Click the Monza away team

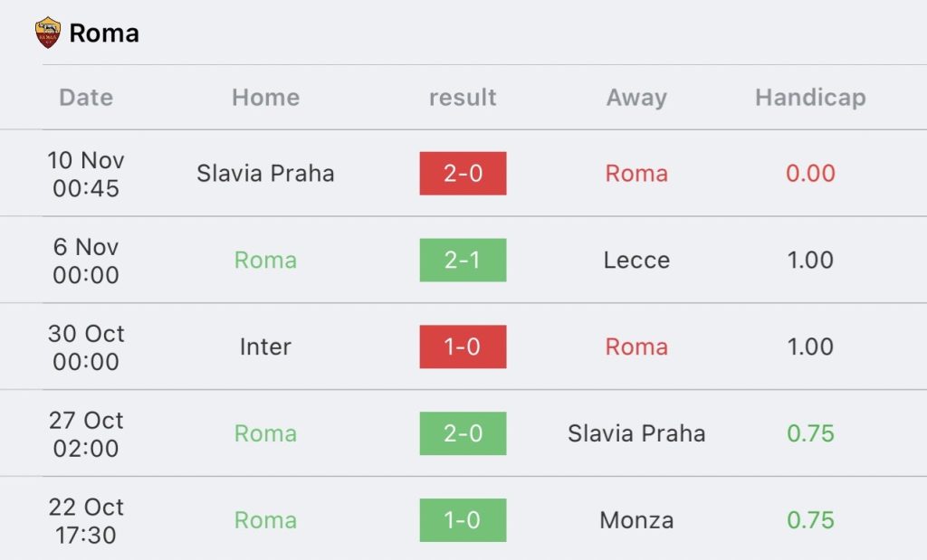pyautogui.click(x=636, y=520)
